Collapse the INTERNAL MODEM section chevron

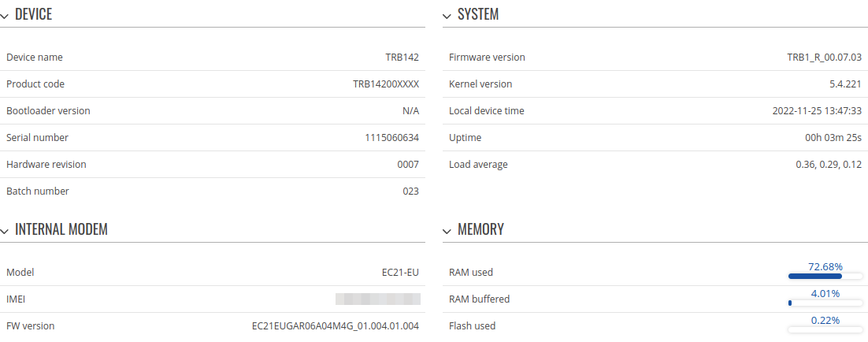(x=5, y=231)
